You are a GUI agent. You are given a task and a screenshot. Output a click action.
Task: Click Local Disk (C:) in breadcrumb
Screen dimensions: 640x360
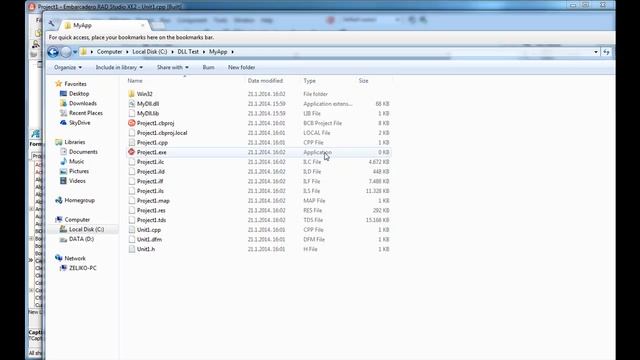click(x=150, y=52)
